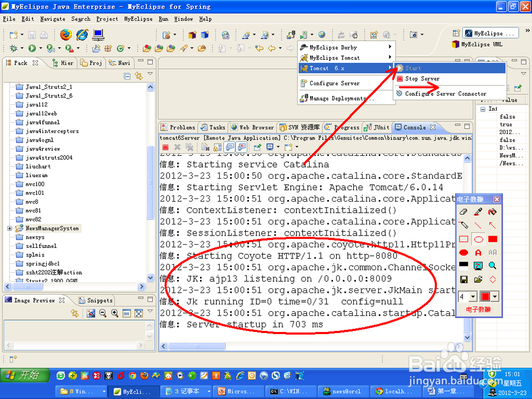This screenshot has height=399, width=532.
Task: Select the hollow ellipse tool in palette
Action: pos(478,239)
